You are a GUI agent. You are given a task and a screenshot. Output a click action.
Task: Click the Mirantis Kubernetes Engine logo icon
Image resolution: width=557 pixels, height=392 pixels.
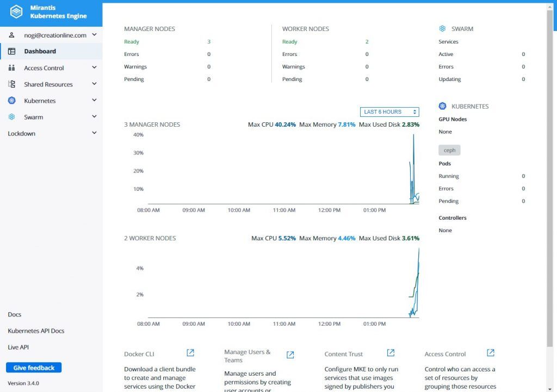(x=16, y=12)
